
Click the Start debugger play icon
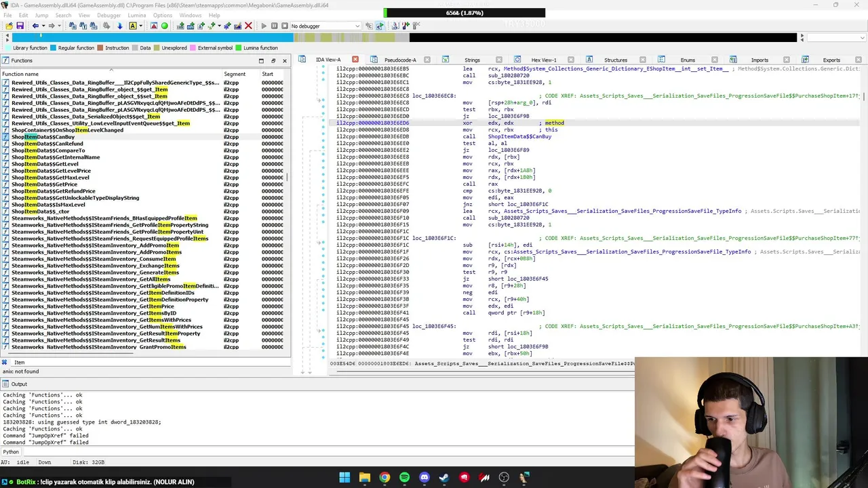click(x=264, y=26)
